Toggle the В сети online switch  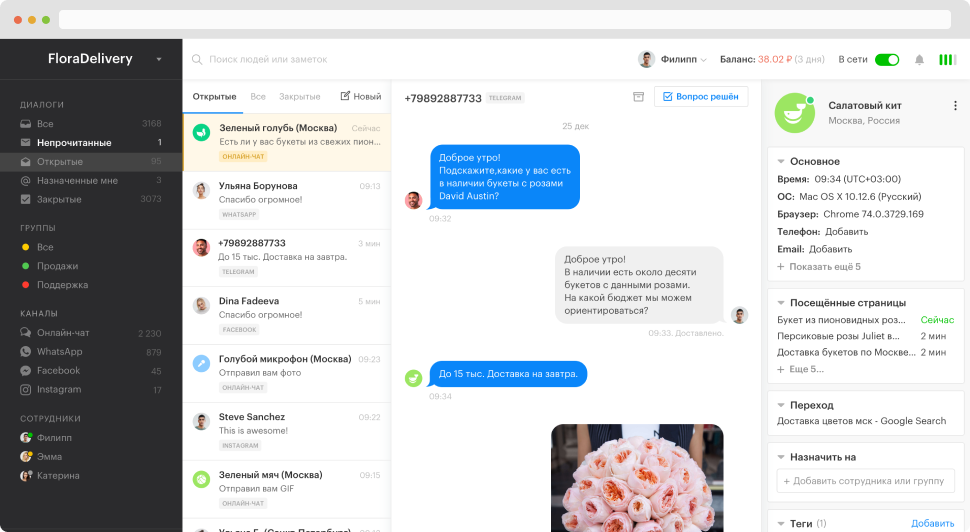click(x=887, y=59)
